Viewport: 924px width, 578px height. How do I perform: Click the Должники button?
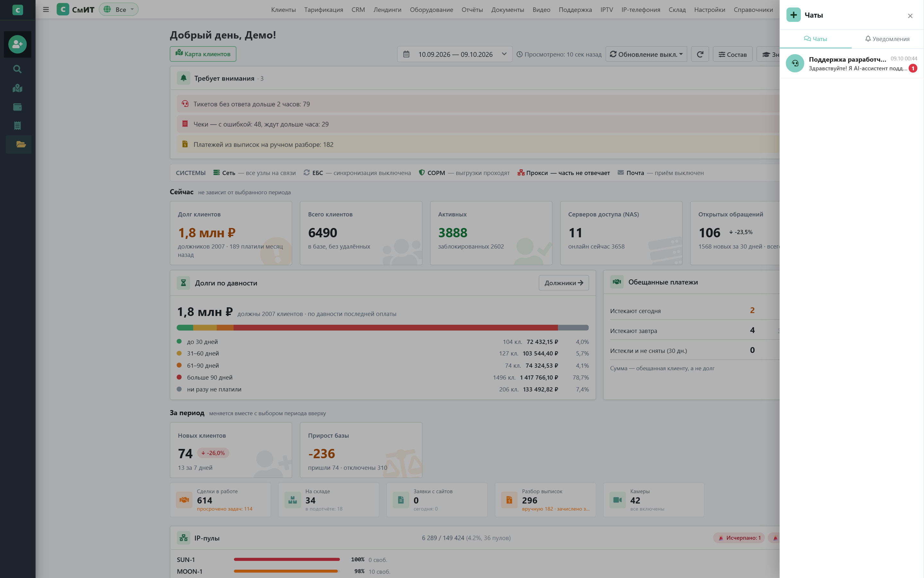[x=564, y=283]
